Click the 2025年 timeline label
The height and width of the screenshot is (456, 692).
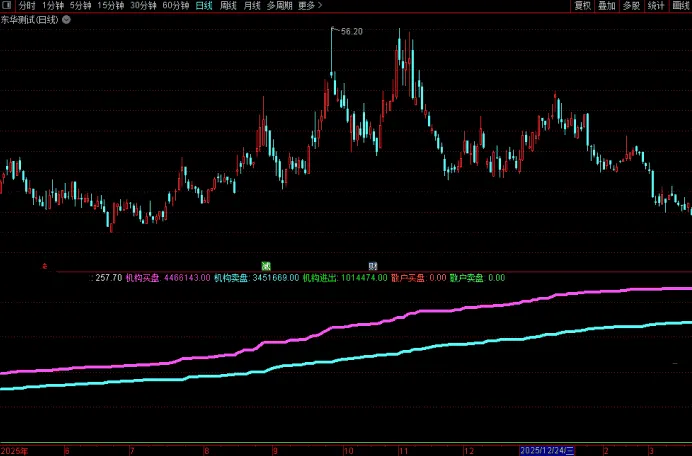click(x=14, y=451)
